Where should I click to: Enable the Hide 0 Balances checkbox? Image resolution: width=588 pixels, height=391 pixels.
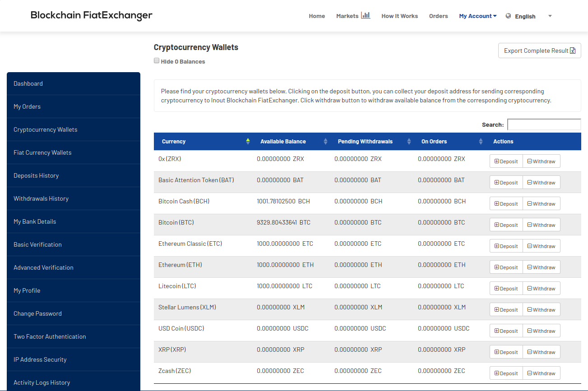coord(157,60)
